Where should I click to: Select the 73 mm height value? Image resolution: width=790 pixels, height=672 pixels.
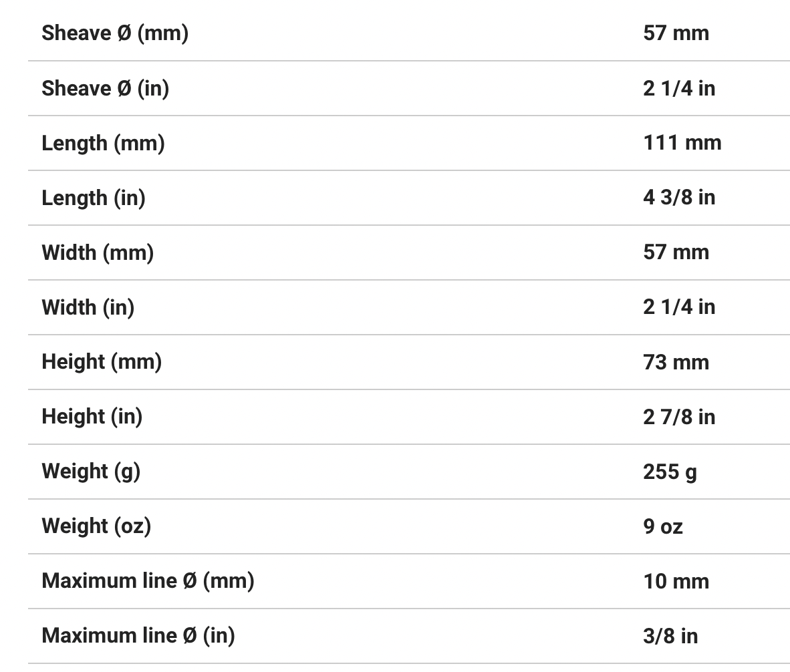(676, 361)
